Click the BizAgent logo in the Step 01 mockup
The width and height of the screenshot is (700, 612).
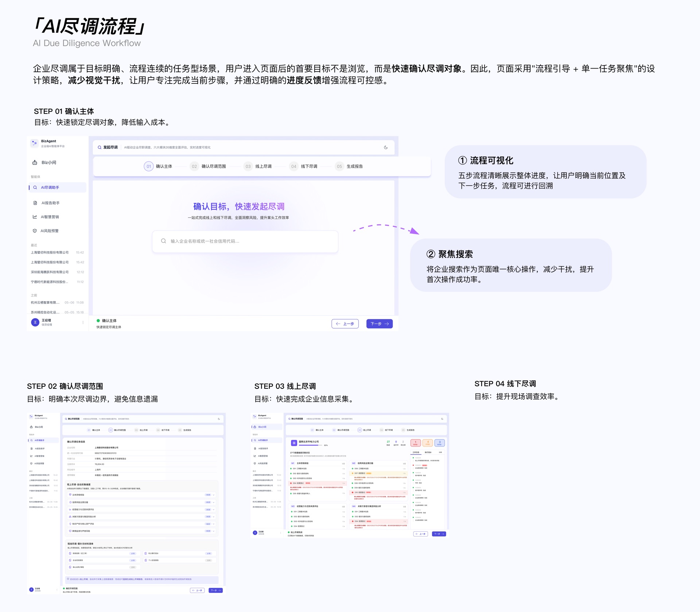click(x=34, y=143)
